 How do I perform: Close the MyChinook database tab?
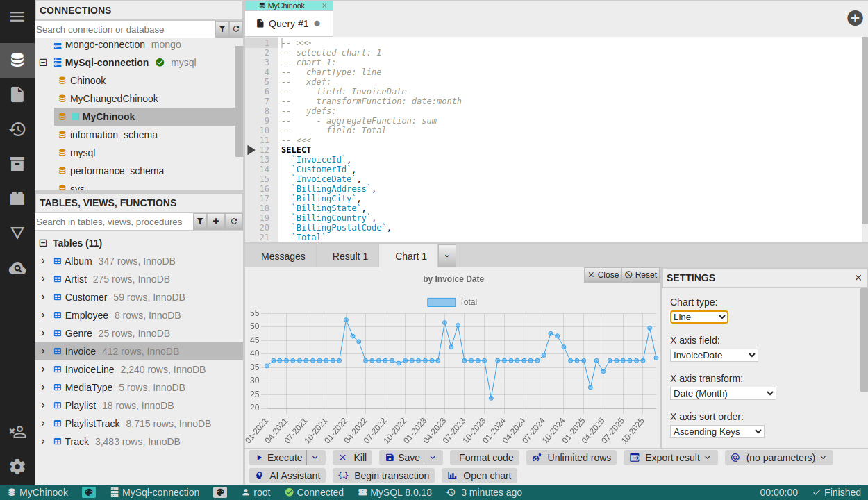324,6
